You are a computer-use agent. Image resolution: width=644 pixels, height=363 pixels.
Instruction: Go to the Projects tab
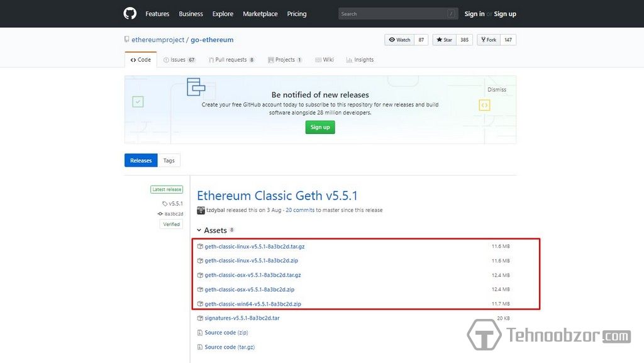coord(285,60)
